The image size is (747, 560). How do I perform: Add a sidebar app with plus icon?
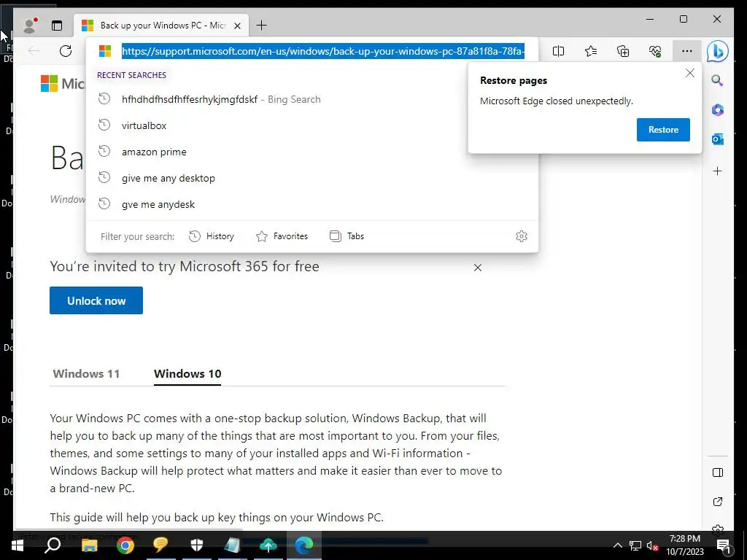point(718,171)
